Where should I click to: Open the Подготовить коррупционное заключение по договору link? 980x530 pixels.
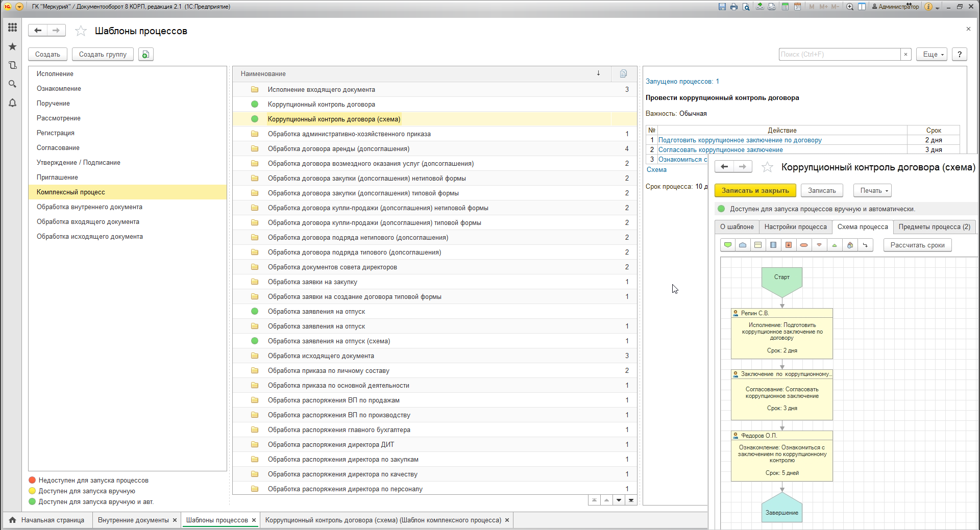[740, 140]
